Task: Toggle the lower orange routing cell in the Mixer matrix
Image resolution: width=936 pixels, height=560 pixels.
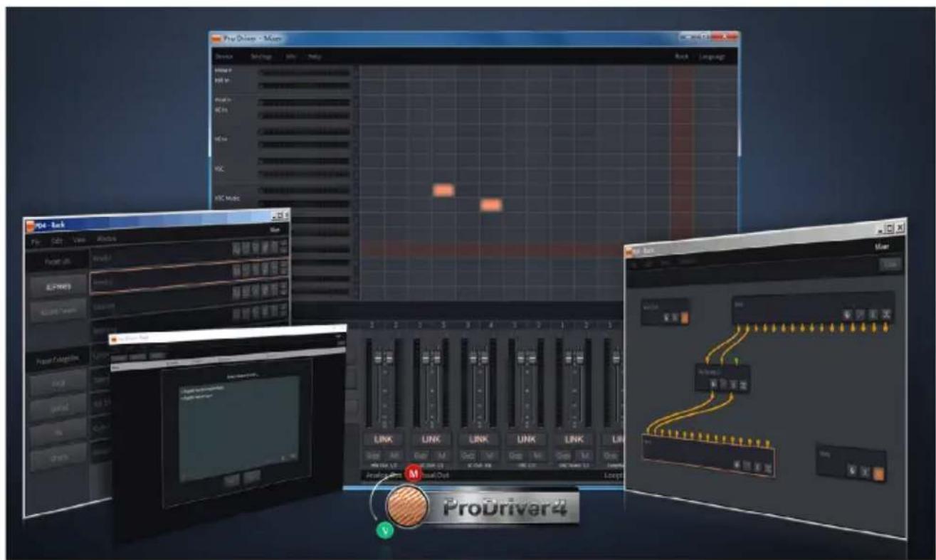Action: 491,205
